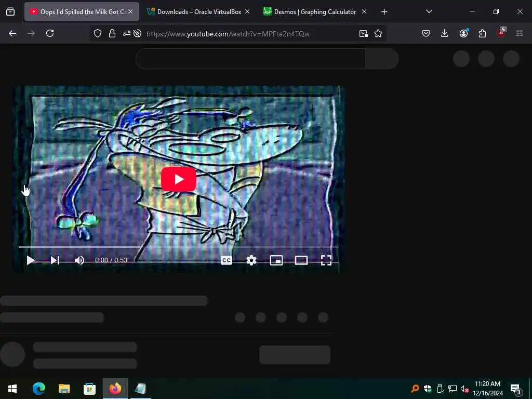
Task: Go forward to the next page
Action: pos(31,33)
